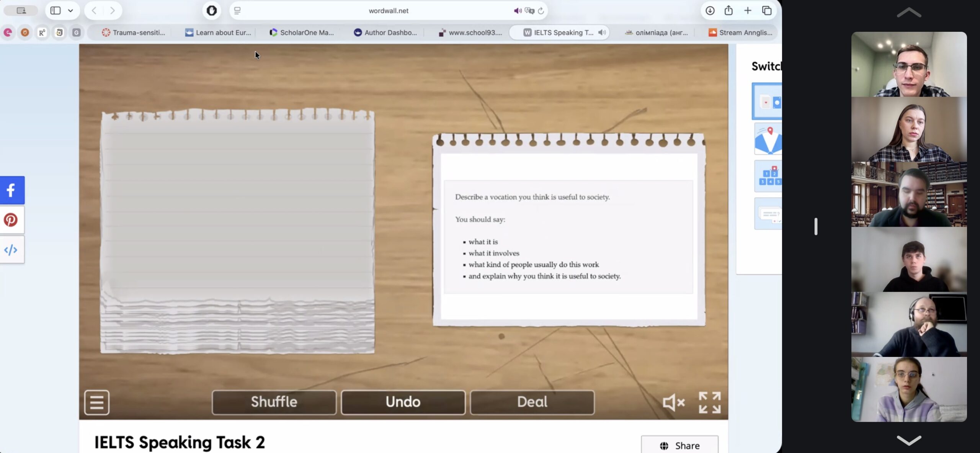The width and height of the screenshot is (980, 453).
Task: Open the browser share sheet icon
Action: (x=728, y=11)
